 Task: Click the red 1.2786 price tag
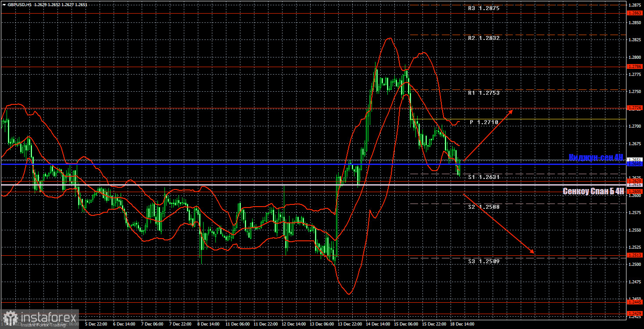(x=635, y=67)
